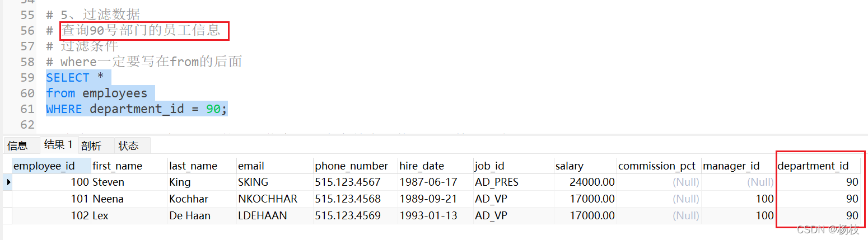Viewport: 868px width, 240px height.
Task: Click the current row arrow indicator
Action: (x=7, y=182)
